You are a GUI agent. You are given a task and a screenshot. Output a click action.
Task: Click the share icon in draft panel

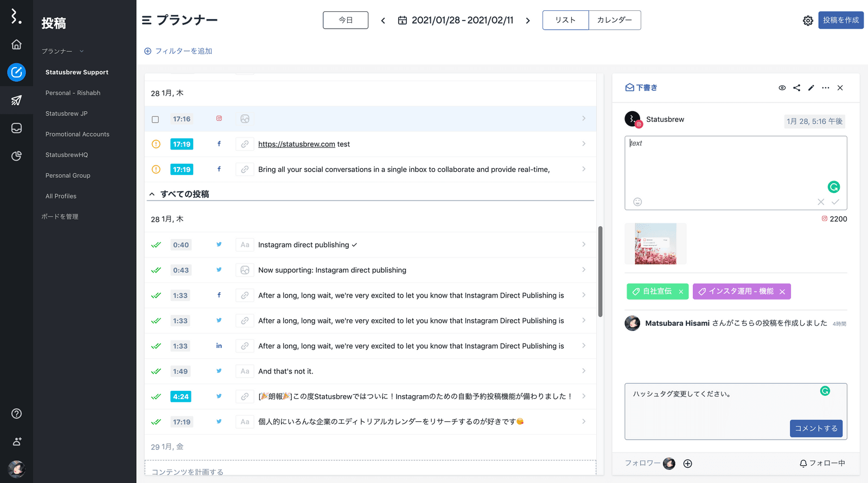[x=796, y=88]
